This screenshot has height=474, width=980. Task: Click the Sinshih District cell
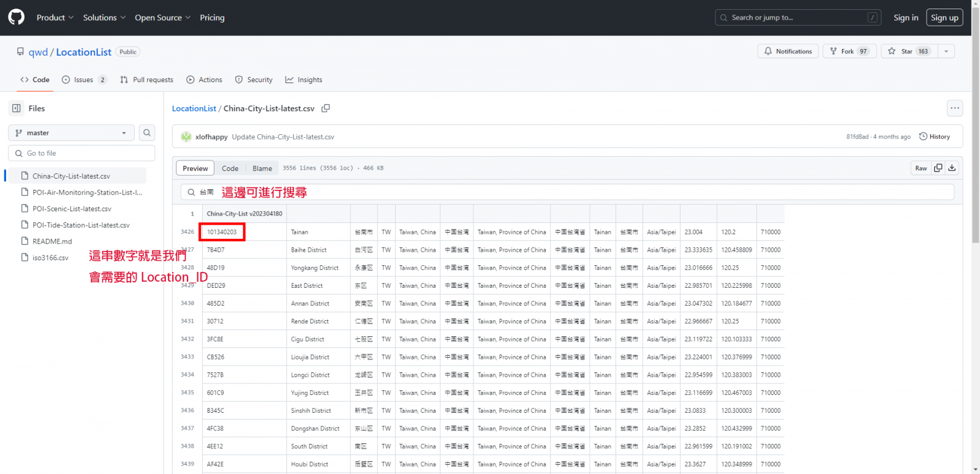coord(318,410)
